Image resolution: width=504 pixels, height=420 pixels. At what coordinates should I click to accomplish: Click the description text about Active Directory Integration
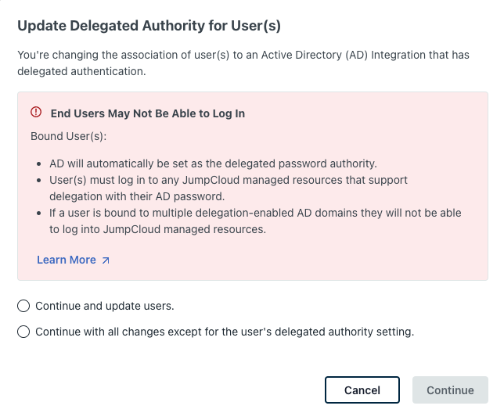click(243, 63)
